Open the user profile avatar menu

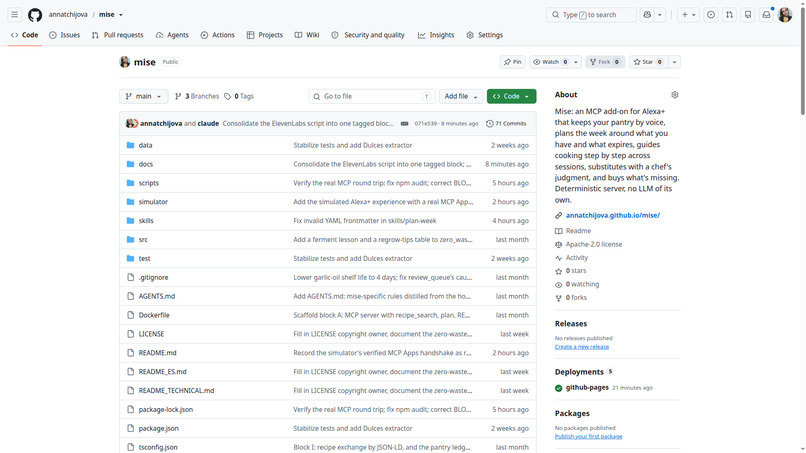[x=785, y=15]
